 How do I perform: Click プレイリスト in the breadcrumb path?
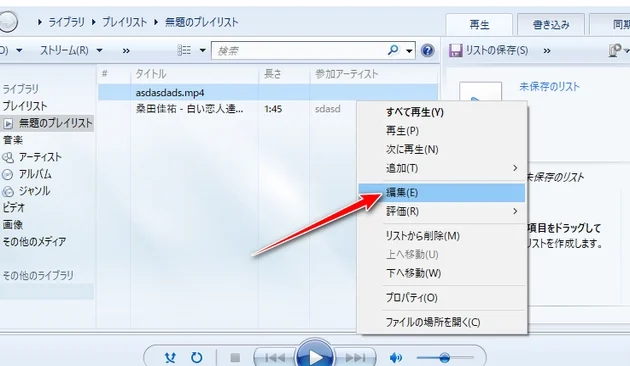pos(124,22)
